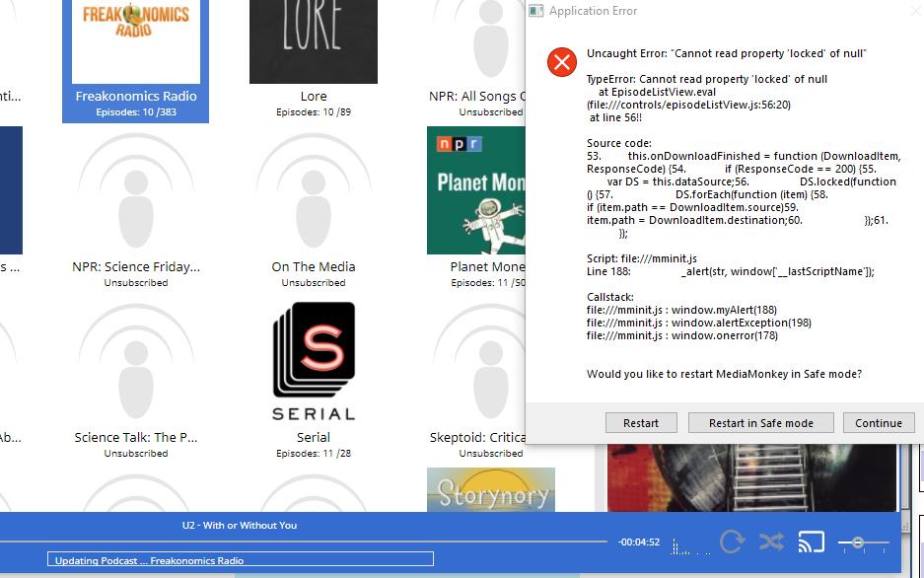Toggle repeat playback icon
924x578 pixels.
coord(732,542)
